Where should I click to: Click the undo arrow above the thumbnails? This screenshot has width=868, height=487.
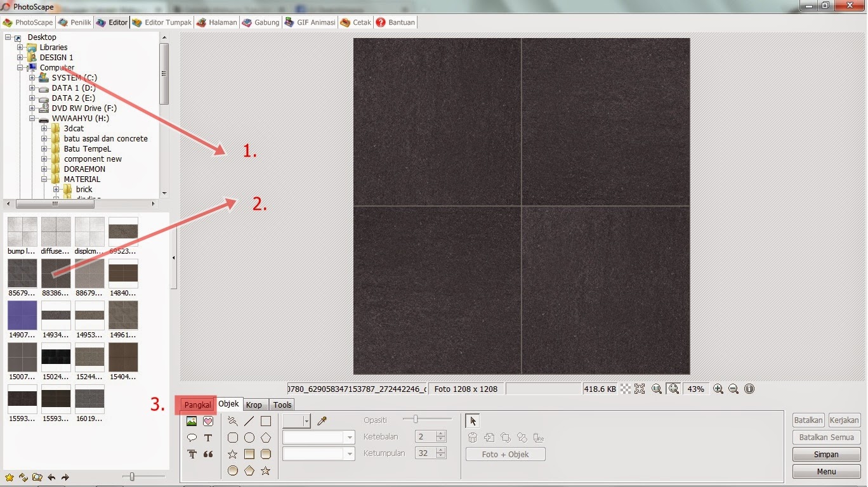coord(51,477)
